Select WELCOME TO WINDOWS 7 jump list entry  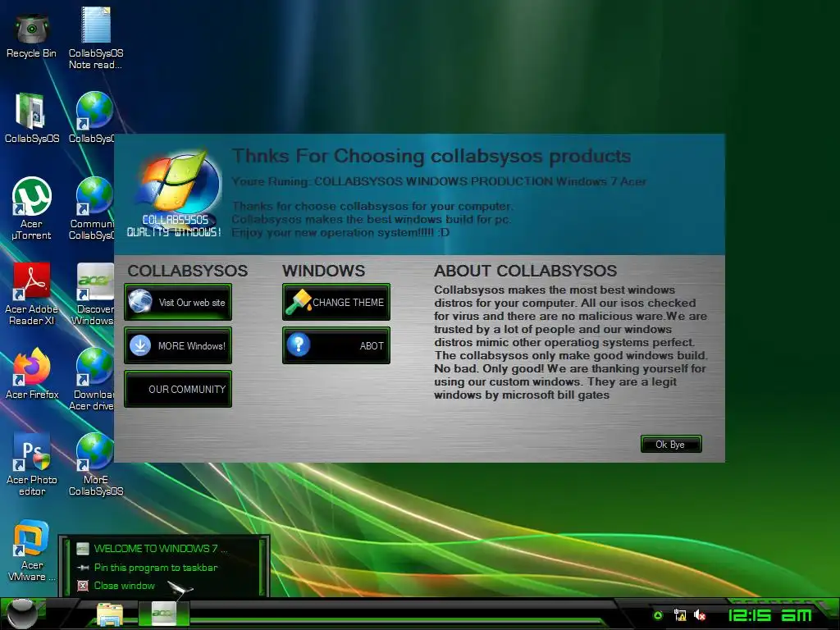tap(160, 548)
